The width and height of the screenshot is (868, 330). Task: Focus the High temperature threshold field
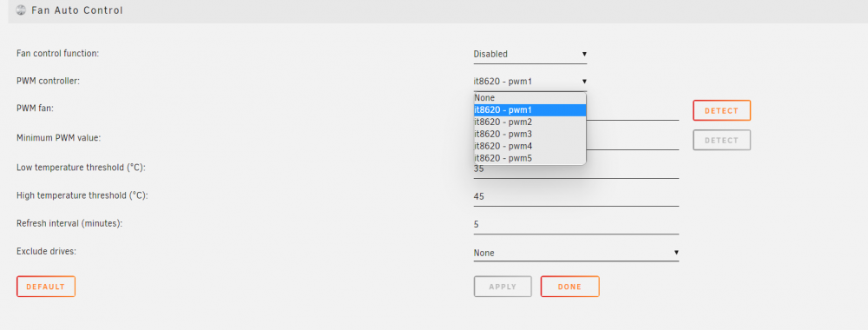click(x=575, y=196)
